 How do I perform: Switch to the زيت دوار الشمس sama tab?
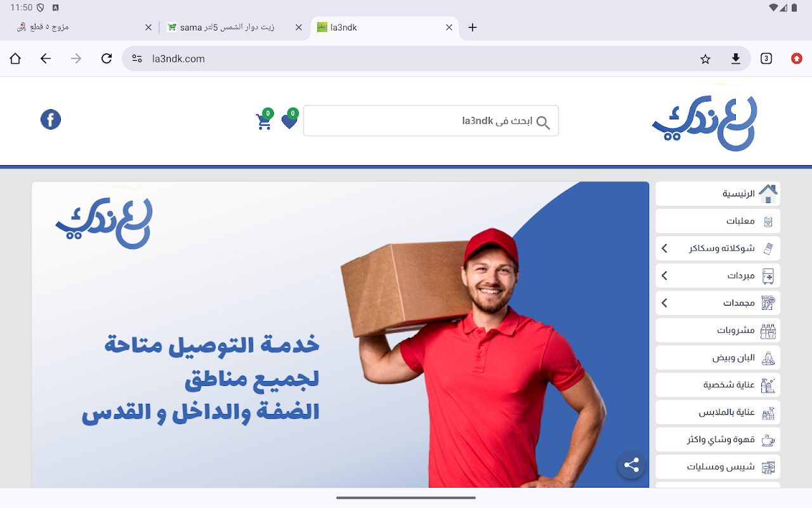(x=227, y=27)
